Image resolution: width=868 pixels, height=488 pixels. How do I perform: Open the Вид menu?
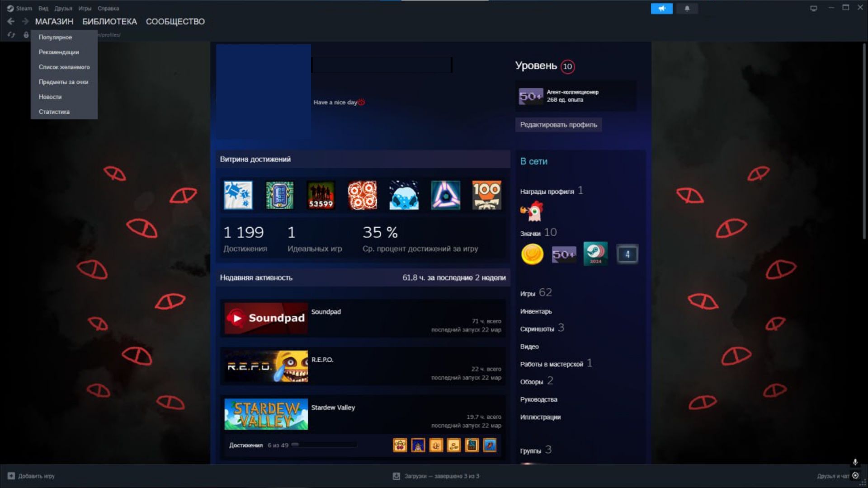[43, 8]
